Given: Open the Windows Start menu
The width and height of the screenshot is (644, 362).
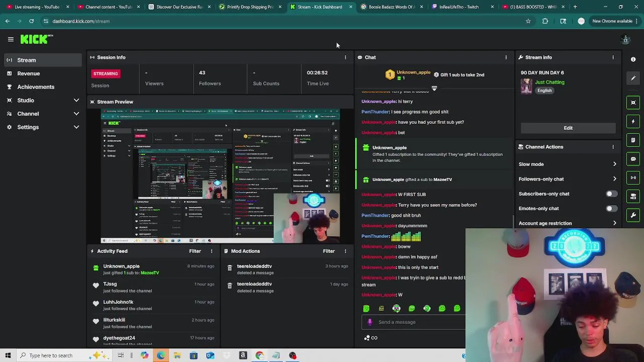Looking at the screenshot, I should point(8,355).
